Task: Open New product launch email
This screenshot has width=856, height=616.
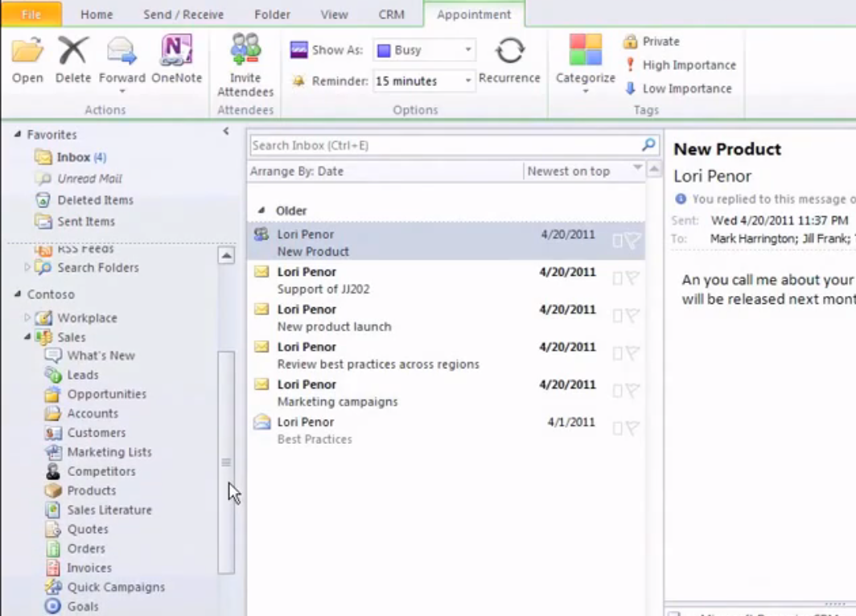Action: 446,317
